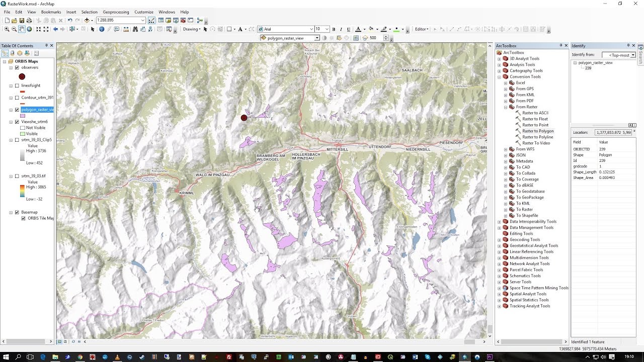The image size is (644, 362).
Task: Open the Windows menu
Action: click(167, 12)
